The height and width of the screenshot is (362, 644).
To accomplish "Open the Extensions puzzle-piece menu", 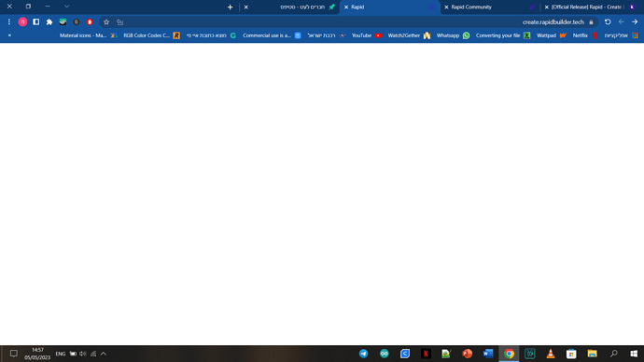I will pyautogui.click(x=49, y=22).
